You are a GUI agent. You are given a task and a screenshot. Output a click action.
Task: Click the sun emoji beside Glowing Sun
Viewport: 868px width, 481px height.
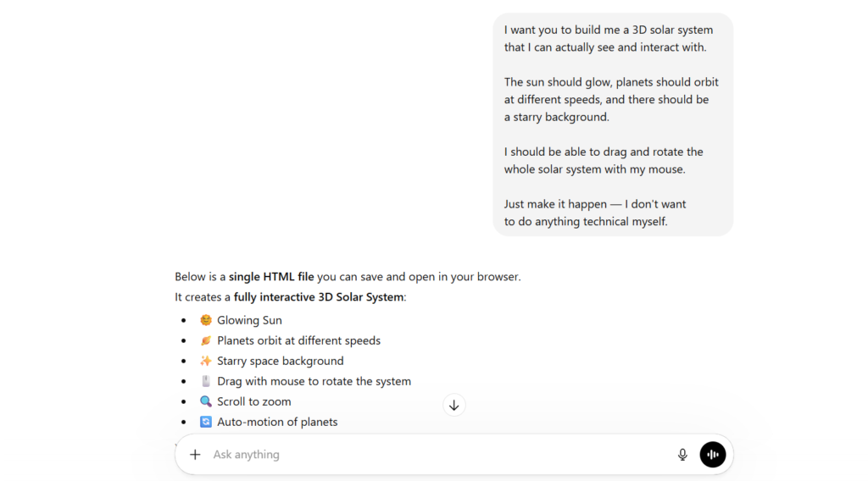pos(206,320)
